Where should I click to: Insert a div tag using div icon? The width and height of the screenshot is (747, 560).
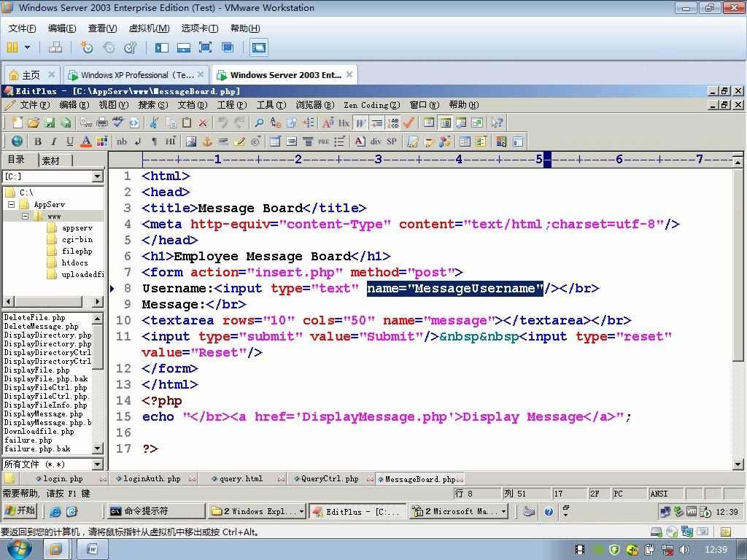pyautogui.click(x=376, y=141)
